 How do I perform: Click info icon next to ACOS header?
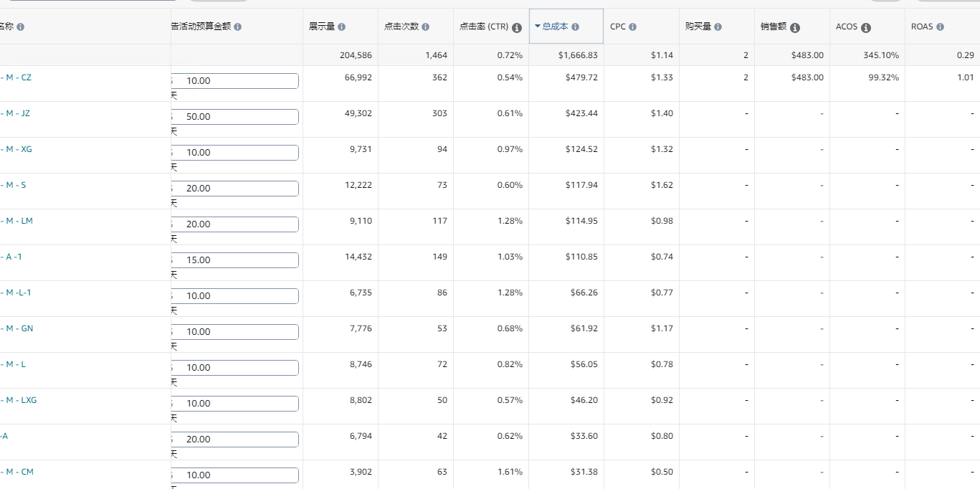click(x=865, y=27)
